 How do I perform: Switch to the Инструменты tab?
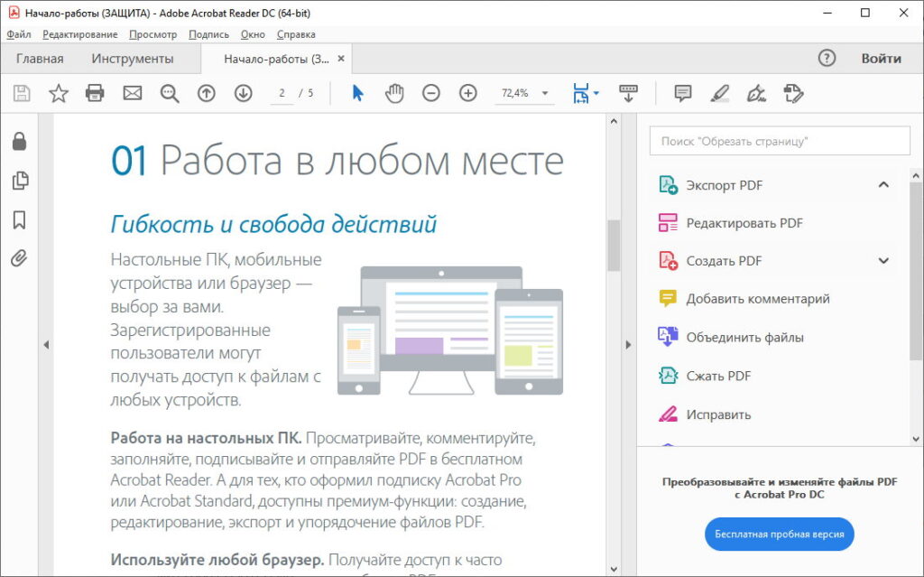click(x=133, y=59)
